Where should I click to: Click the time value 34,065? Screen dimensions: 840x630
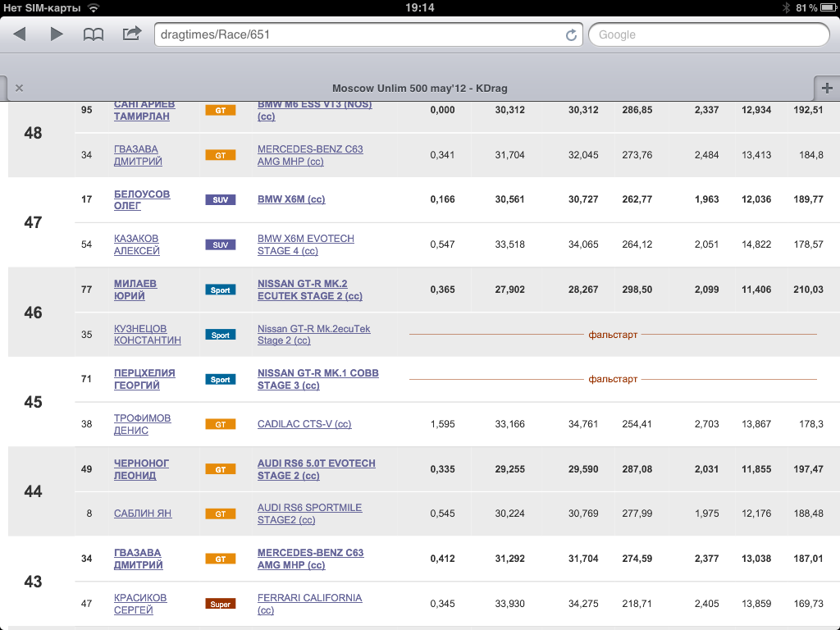coord(583,244)
